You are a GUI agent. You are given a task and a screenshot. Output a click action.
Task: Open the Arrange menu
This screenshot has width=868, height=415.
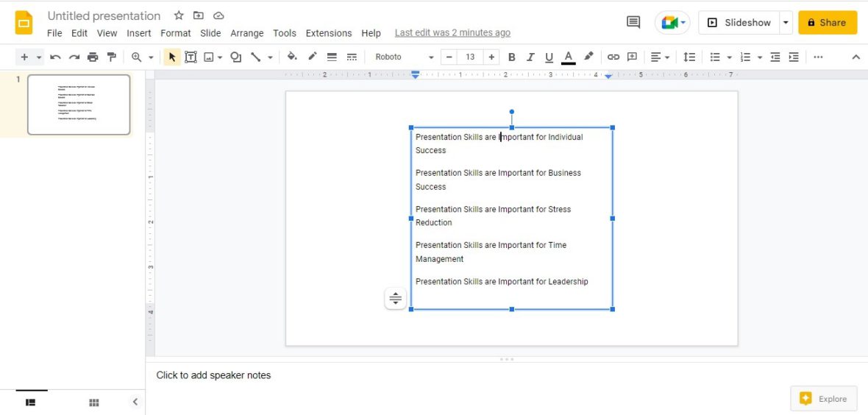click(246, 33)
